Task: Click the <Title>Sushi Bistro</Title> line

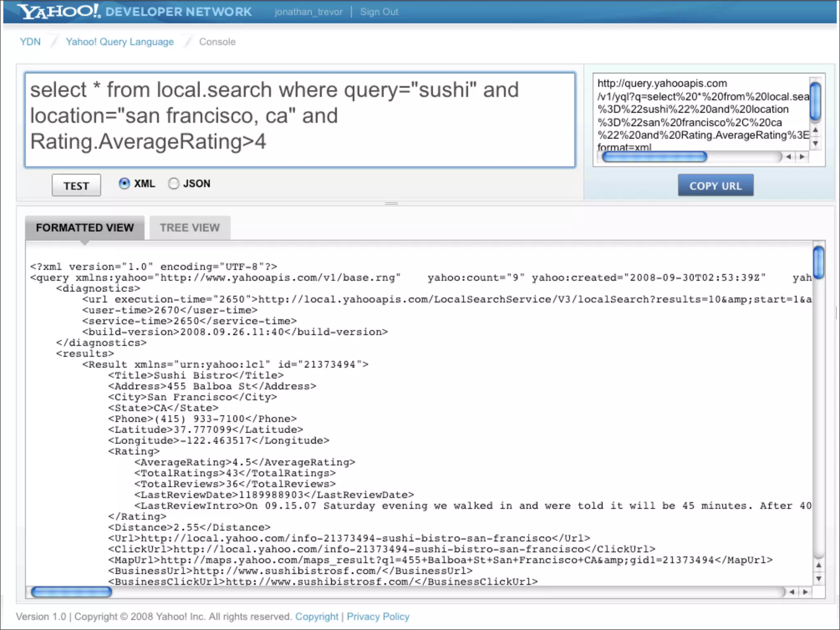Action: point(196,375)
